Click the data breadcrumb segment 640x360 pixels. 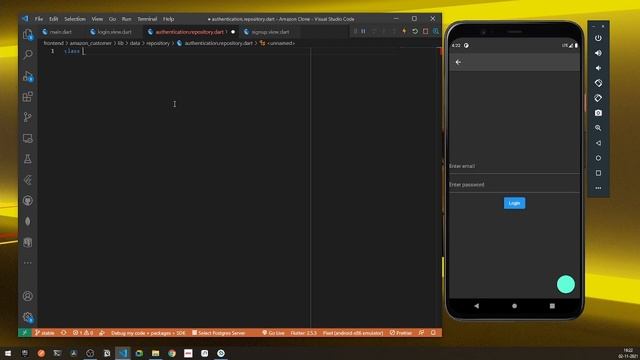point(135,43)
